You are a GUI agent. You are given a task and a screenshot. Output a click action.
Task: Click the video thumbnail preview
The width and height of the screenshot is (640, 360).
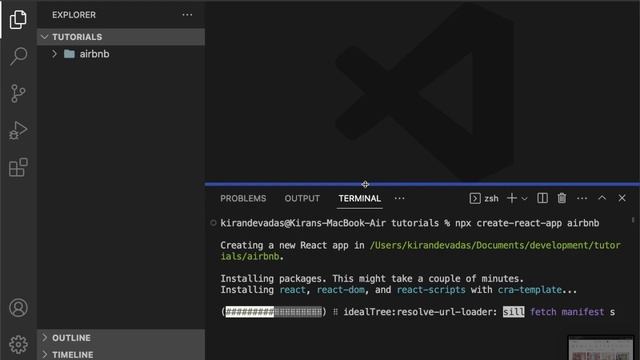pos(601,348)
